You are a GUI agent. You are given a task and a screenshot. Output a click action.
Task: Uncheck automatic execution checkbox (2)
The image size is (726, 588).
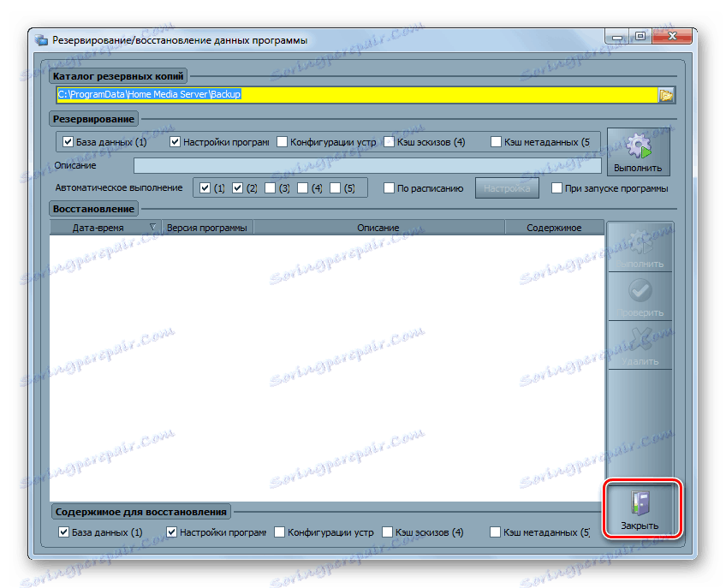point(237,188)
